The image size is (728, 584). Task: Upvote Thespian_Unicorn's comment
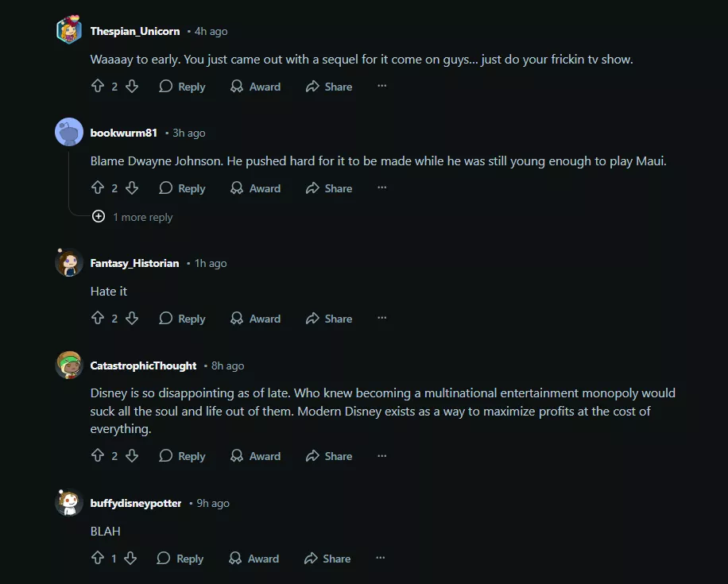98,87
